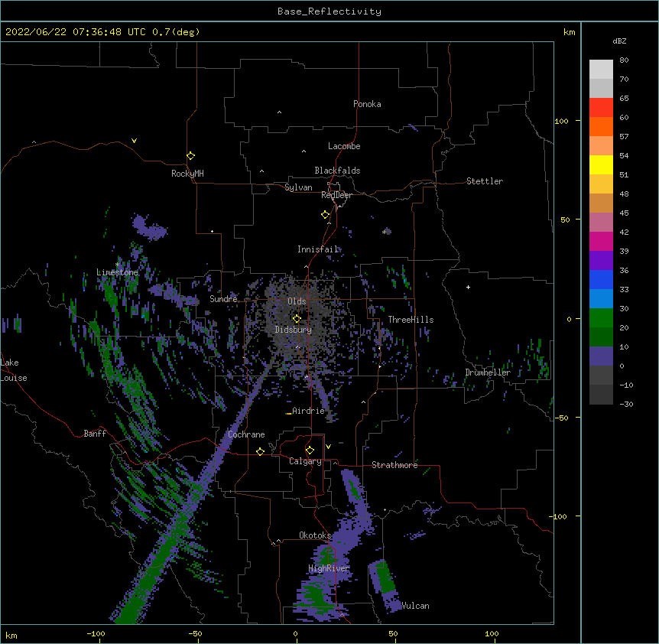Screen dimensions: 659x644
Task: Click the Didsbury city label
Action: [293, 330]
